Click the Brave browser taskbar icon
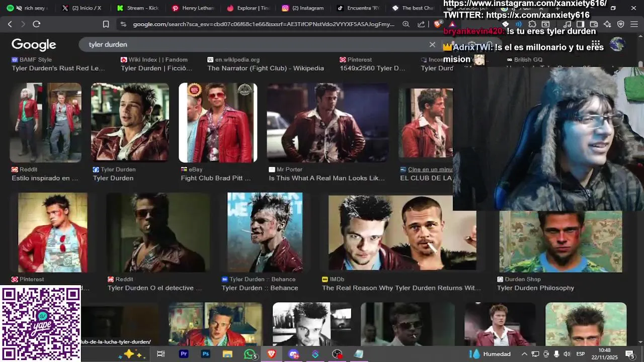 tap(272, 354)
